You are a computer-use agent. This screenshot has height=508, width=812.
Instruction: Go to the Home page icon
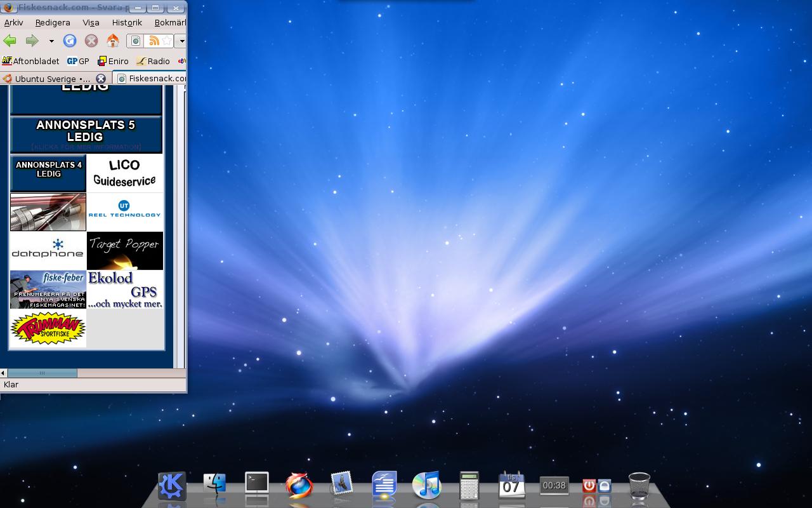tap(113, 41)
